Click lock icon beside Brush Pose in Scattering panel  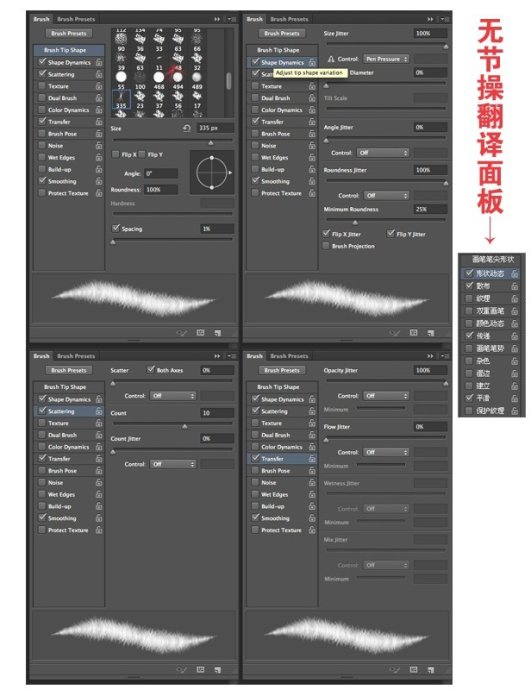[99, 471]
